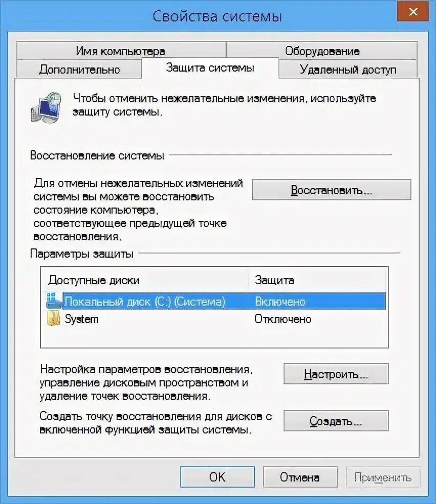Image resolution: width=436 pixels, height=504 pixels.
Task: Select the yellow System drive icon
Action: pos(53,319)
